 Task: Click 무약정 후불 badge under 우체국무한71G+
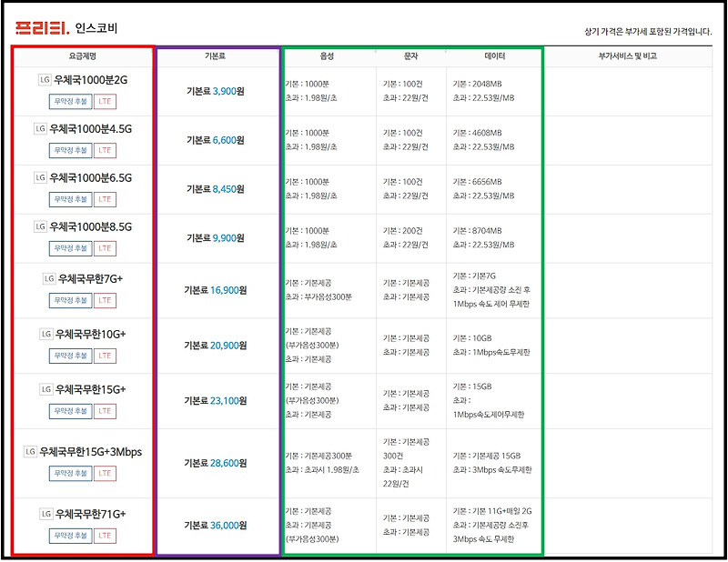click(x=71, y=536)
